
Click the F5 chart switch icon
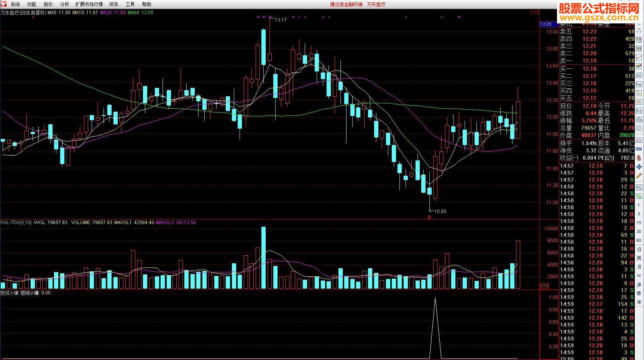point(639,188)
